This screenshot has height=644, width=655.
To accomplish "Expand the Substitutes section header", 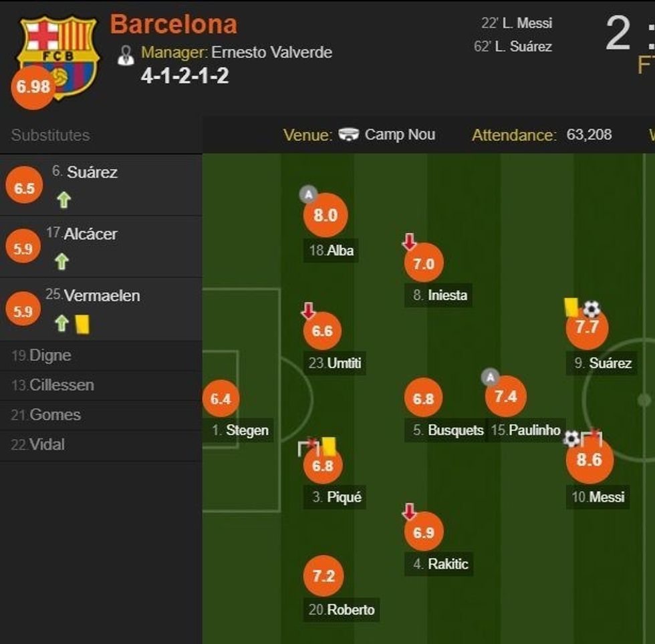I will click(50, 135).
